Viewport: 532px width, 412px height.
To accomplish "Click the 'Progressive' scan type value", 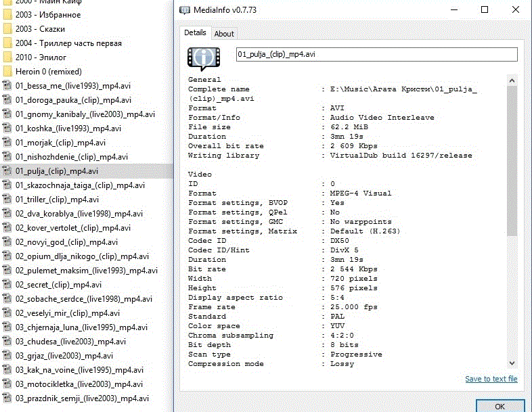I will [x=356, y=354].
